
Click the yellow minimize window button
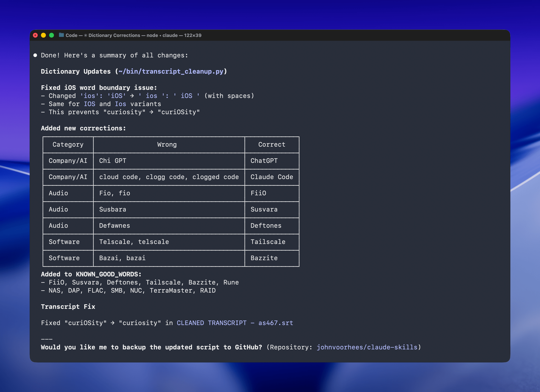point(44,35)
